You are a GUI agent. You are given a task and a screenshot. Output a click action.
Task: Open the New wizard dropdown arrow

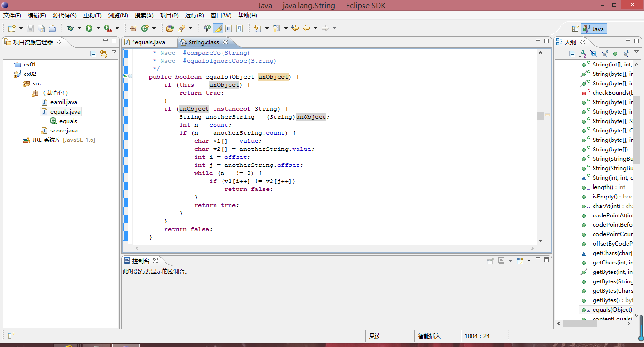[x=20, y=28]
